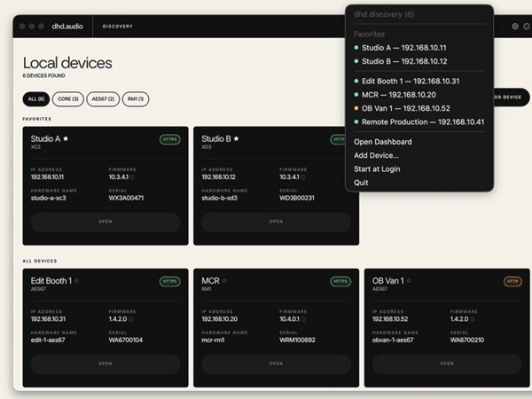Favorite Edit Booth 1 with star icon
Image resolution: width=532 pixels, height=399 pixels.
(76, 280)
